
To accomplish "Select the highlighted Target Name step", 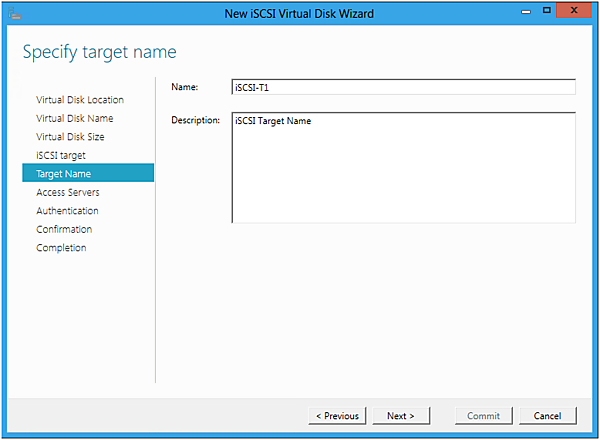I will click(63, 174).
